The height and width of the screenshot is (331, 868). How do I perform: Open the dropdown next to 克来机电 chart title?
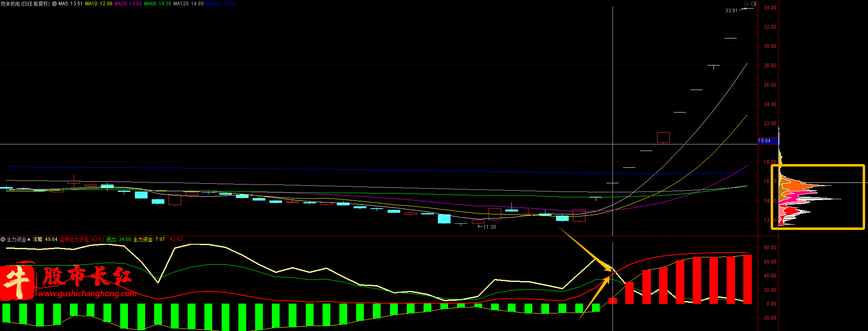click(54, 4)
